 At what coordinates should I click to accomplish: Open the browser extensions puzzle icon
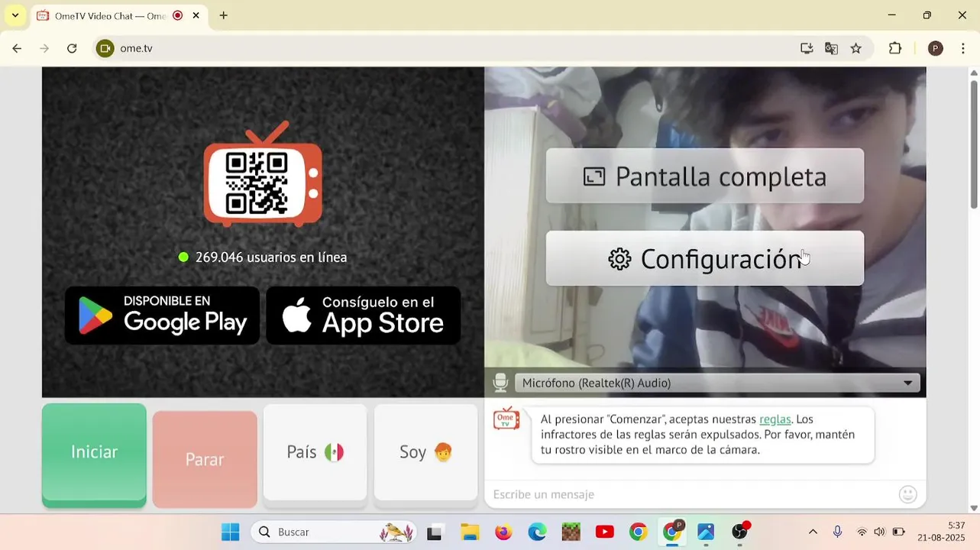click(x=895, y=48)
